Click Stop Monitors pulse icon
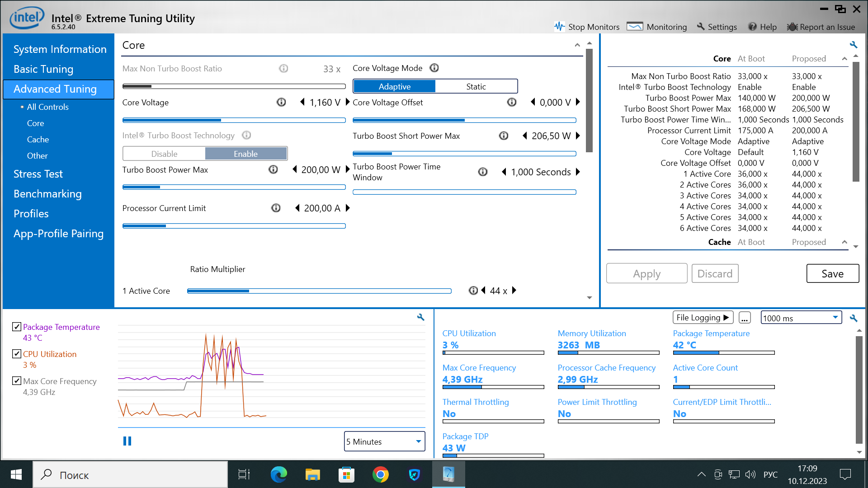This screenshot has width=868, height=488. click(x=559, y=27)
